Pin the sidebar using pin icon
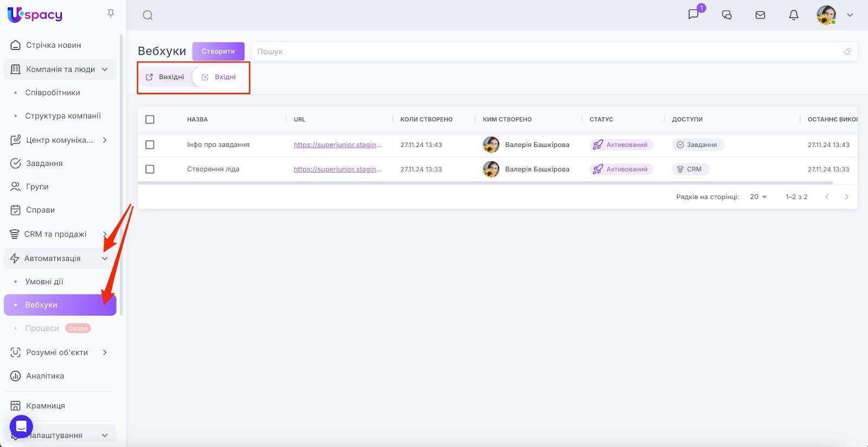Screen dimensions: 868x447 pos(111,14)
